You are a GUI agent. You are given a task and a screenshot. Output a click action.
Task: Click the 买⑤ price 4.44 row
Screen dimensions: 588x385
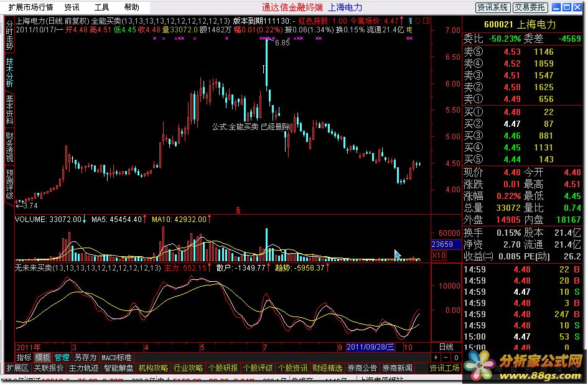pos(522,159)
